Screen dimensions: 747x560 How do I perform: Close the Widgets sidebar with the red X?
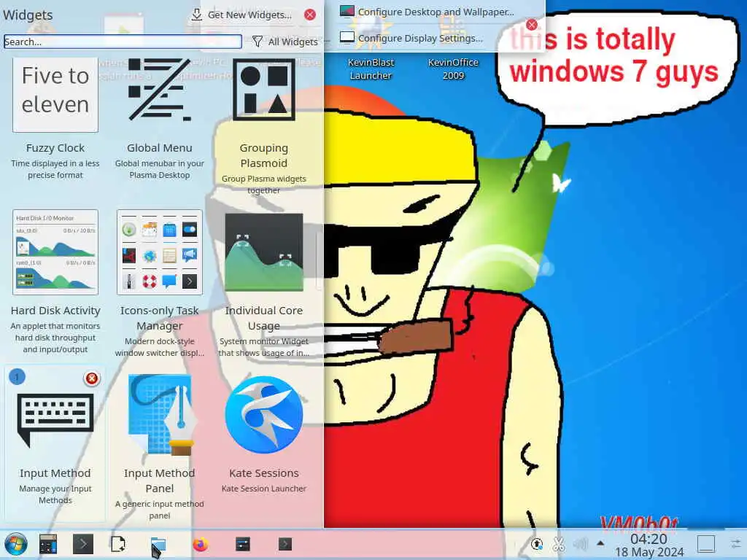[310, 15]
